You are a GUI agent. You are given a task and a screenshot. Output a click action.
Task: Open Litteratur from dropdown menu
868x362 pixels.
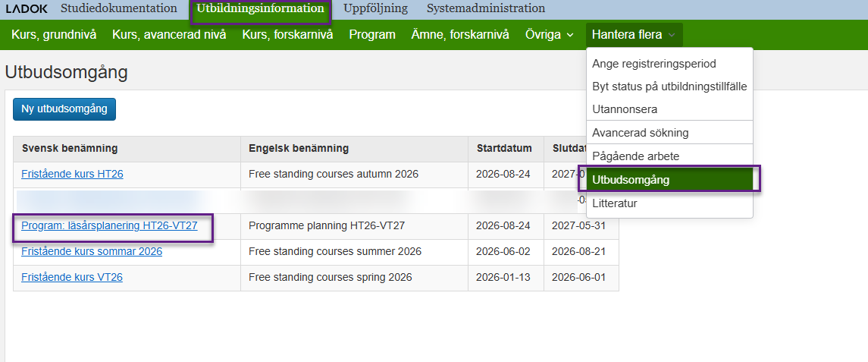coord(615,203)
